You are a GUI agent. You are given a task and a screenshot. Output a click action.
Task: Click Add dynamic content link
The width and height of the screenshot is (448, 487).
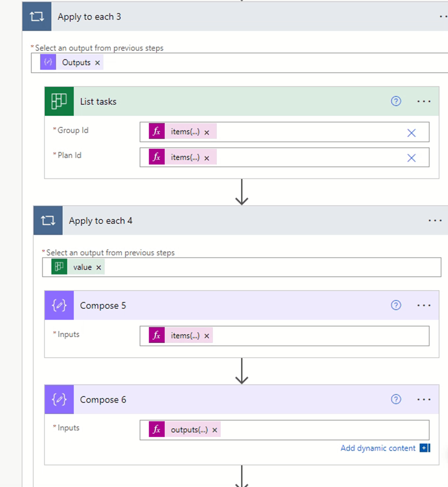tap(378, 448)
